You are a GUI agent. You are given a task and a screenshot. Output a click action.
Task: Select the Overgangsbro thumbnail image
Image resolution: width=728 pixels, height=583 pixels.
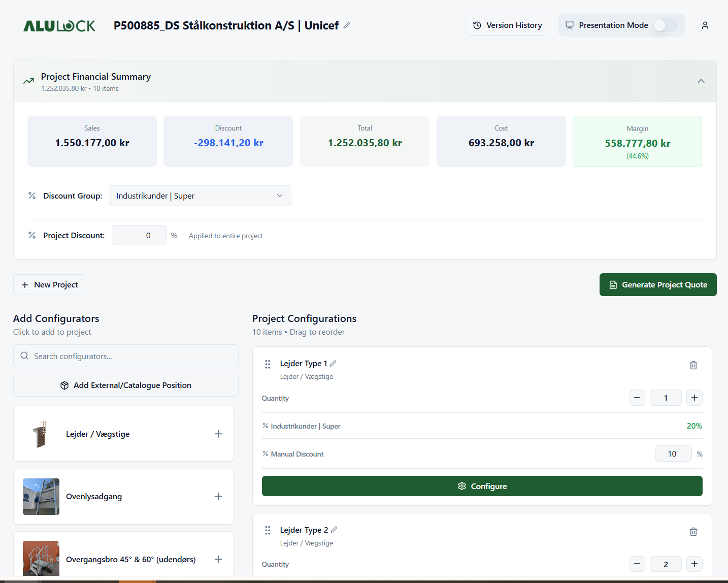41,559
